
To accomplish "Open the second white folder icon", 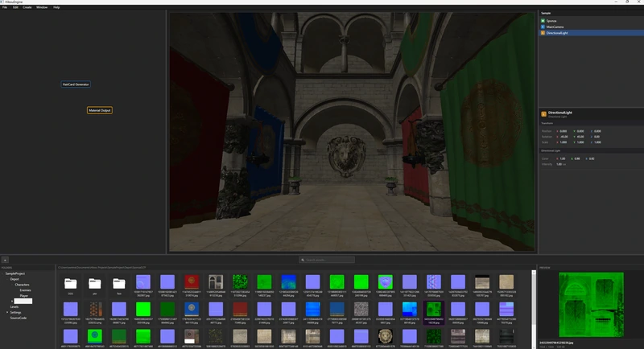I will pyautogui.click(x=94, y=283).
